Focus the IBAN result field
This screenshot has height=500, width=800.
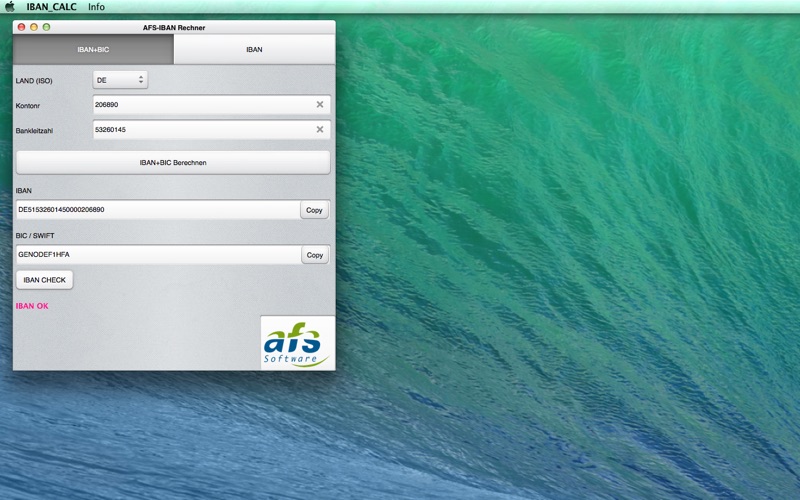click(x=158, y=210)
